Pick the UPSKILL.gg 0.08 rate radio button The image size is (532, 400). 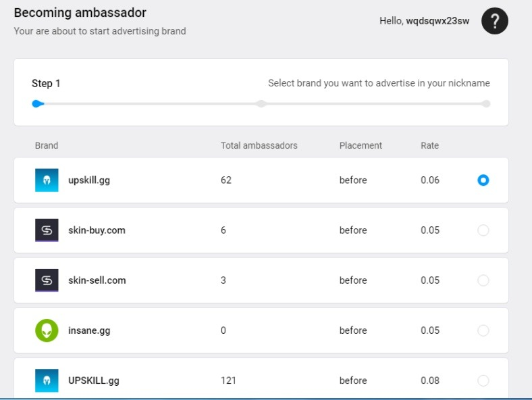coord(483,380)
